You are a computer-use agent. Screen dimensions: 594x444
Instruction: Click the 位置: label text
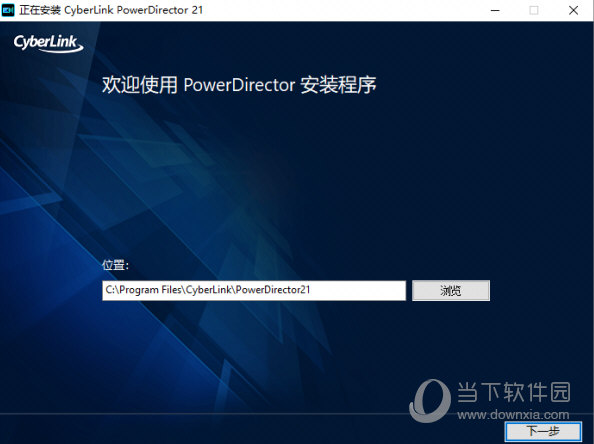[115, 265]
